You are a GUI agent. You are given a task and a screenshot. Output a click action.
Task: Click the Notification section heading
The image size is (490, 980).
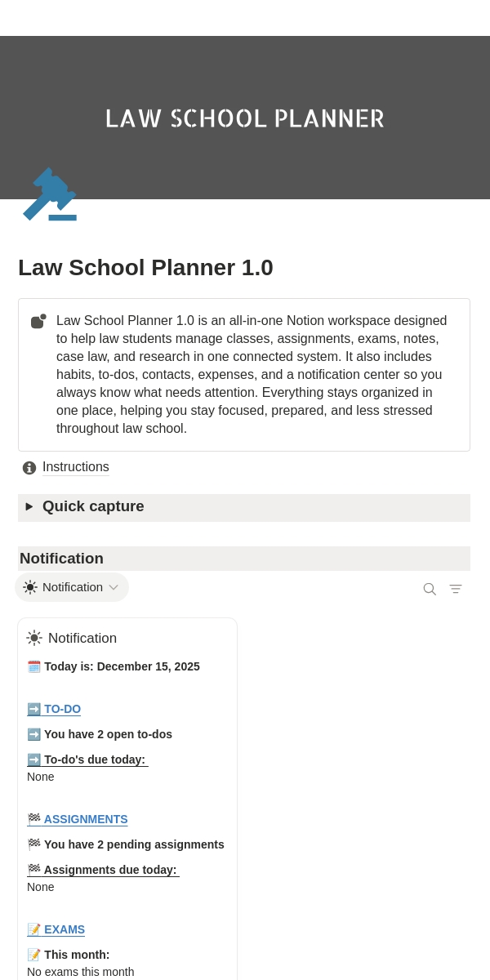[x=62, y=559]
